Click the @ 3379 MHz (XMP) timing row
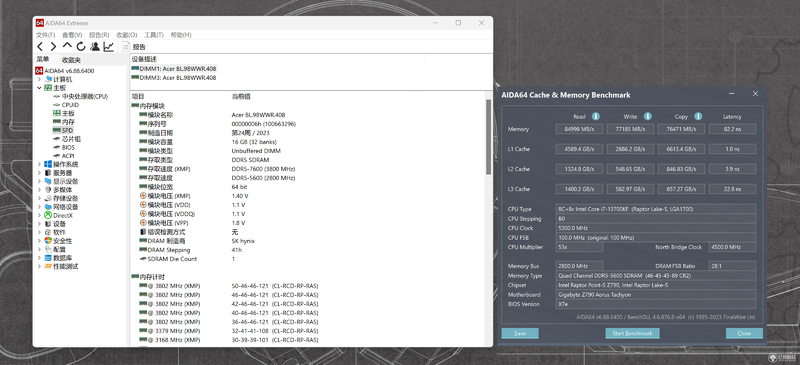This screenshot has height=365, width=800. pos(306,331)
